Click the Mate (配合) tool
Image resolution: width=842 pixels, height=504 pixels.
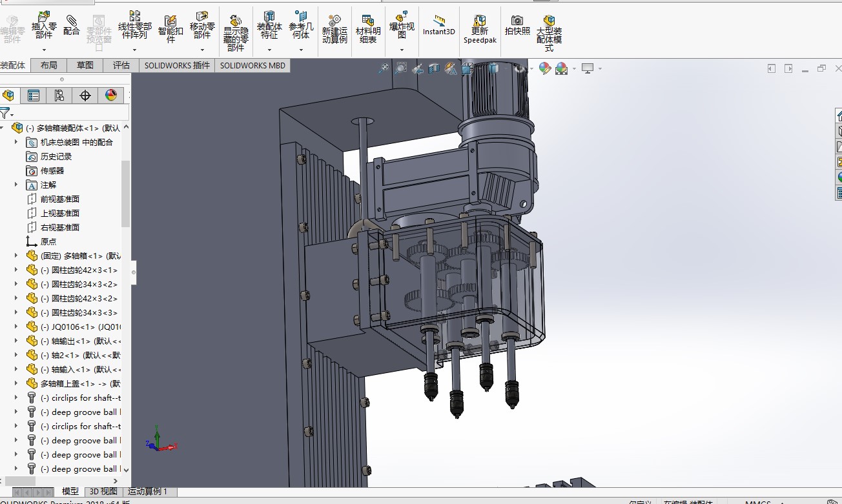click(72, 26)
